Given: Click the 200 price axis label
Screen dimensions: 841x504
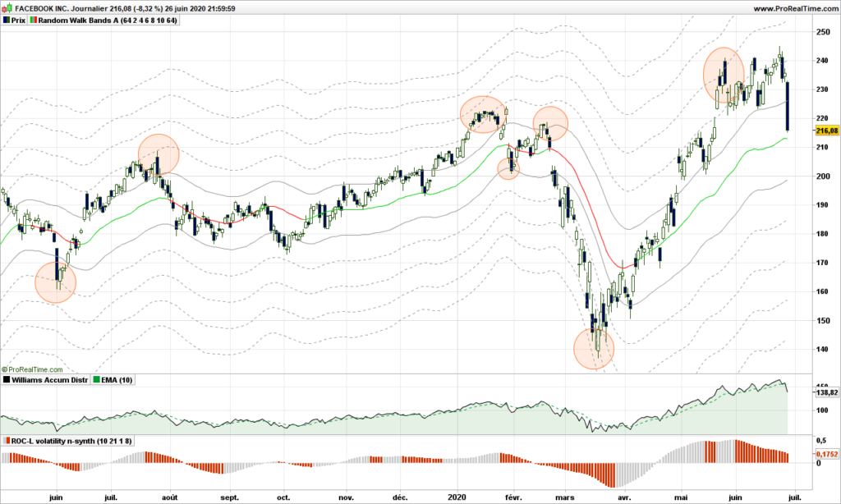Looking at the screenshot, I should point(823,176).
